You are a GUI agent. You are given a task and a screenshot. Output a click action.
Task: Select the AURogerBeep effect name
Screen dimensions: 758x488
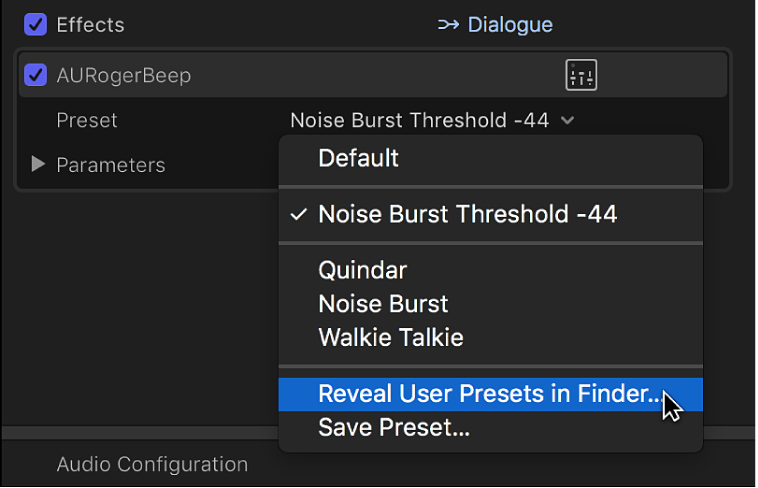click(x=124, y=75)
